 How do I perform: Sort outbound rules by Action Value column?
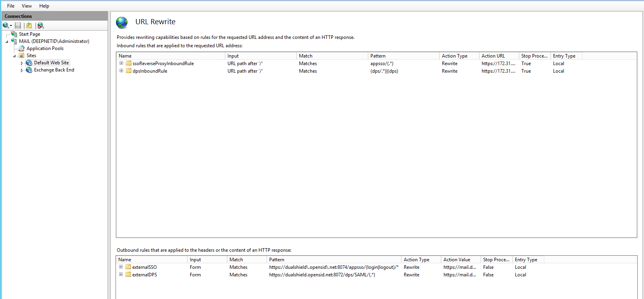click(460, 260)
